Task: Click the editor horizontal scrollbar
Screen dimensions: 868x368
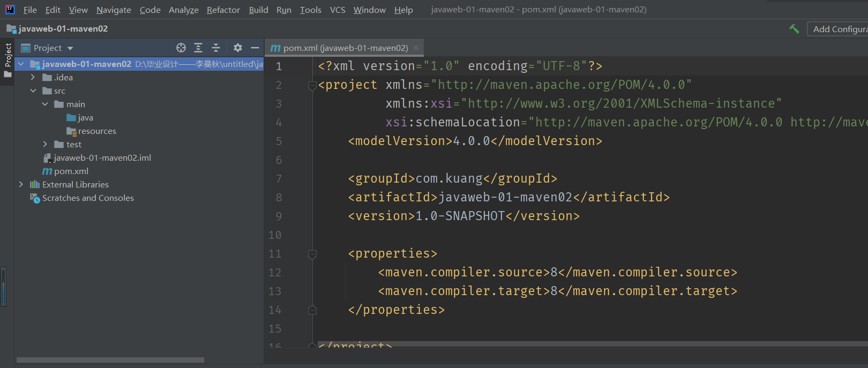Action: pos(593,344)
